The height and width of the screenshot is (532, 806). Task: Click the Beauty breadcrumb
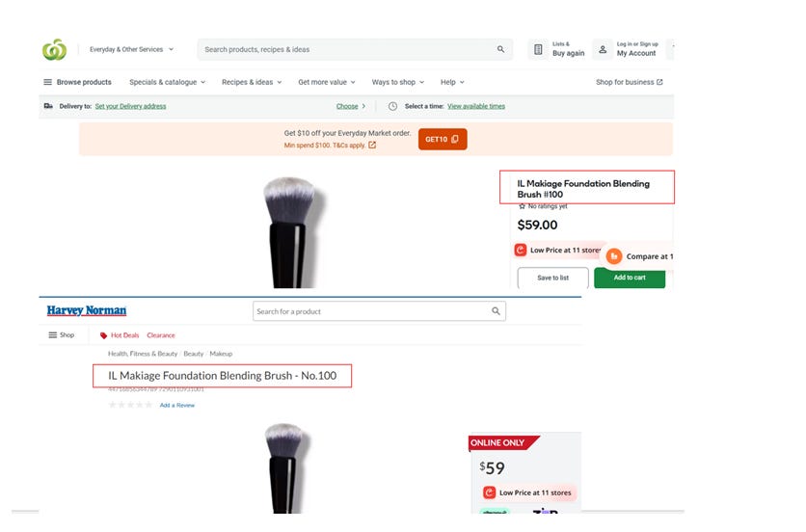[x=193, y=354]
